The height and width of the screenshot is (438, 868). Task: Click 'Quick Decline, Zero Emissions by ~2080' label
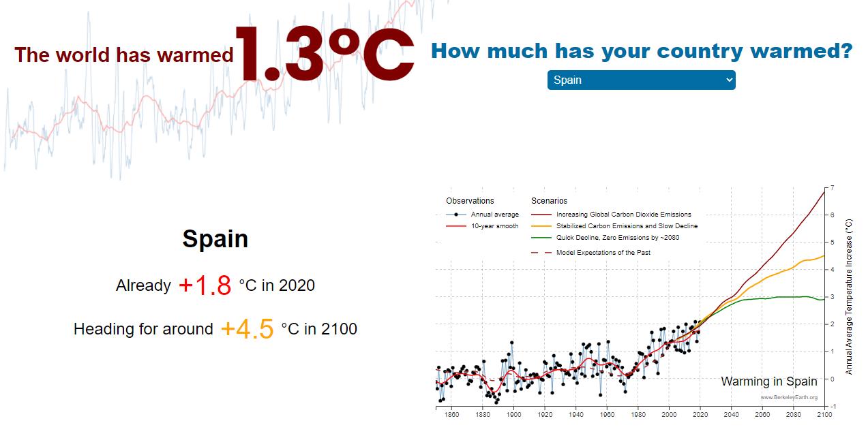[618, 238]
